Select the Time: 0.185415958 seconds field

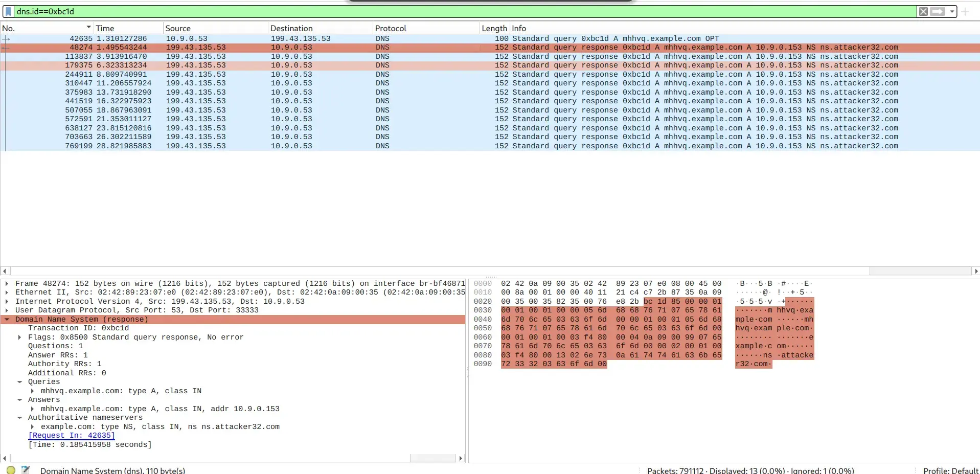click(x=90, y=444)
